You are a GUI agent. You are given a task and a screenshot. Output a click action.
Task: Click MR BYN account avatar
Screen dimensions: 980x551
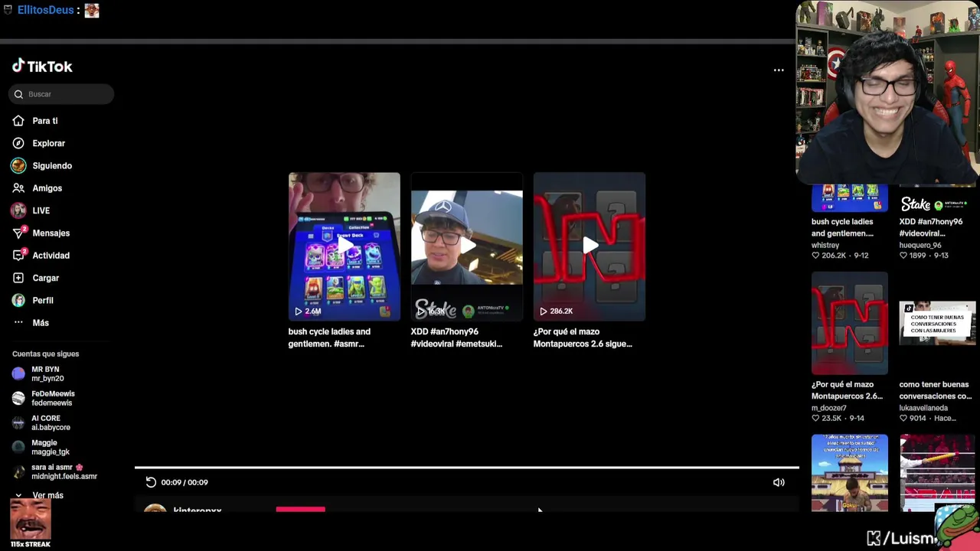18,373
